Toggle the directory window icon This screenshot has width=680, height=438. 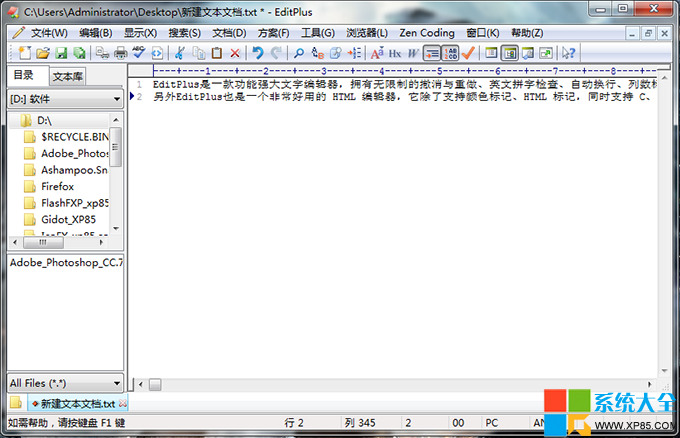pos(491,53)
